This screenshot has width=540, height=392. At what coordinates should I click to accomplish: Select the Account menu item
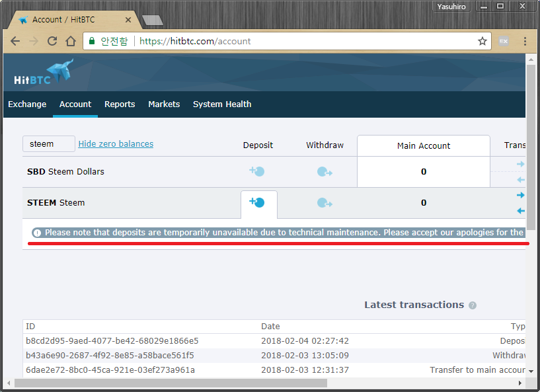click(75, 104)
